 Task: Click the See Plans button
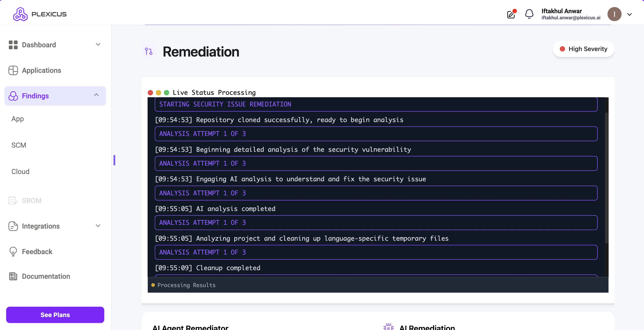tap(55, 315)
